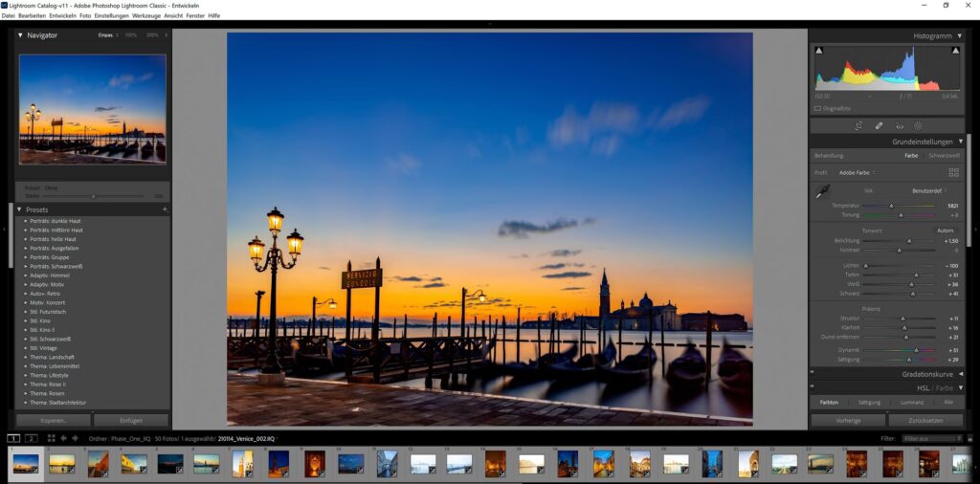Go to next photo arrow in filmstrip
Image resolution: width=980 pixels, height=484 pixels.
76,438
